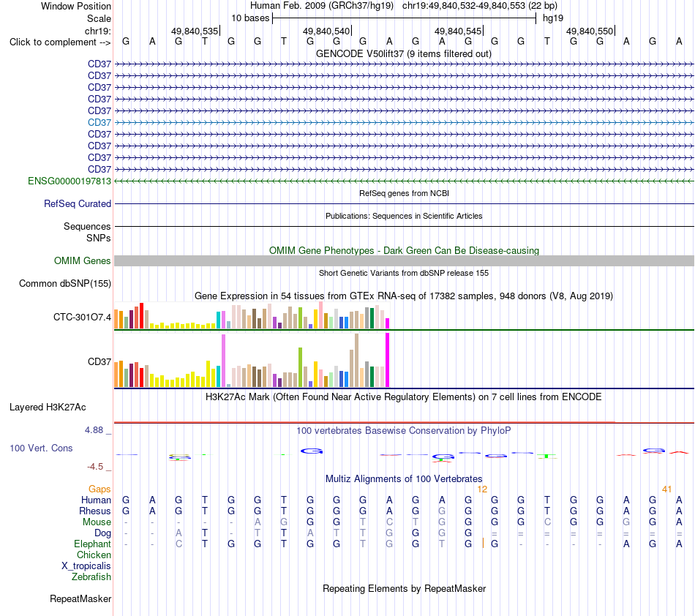The image size is (695, 616).
Task: Click the SNPs label below Sequences
Action: point(99,238)
